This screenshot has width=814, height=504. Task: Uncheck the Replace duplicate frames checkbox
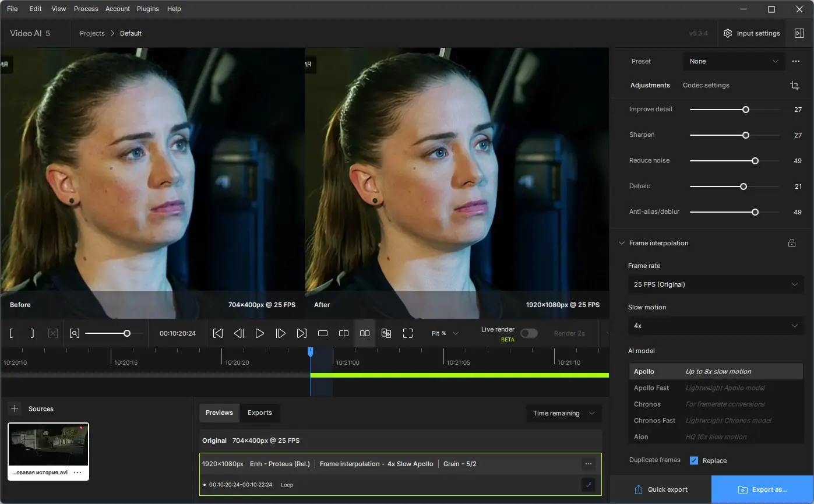(694, 460)
